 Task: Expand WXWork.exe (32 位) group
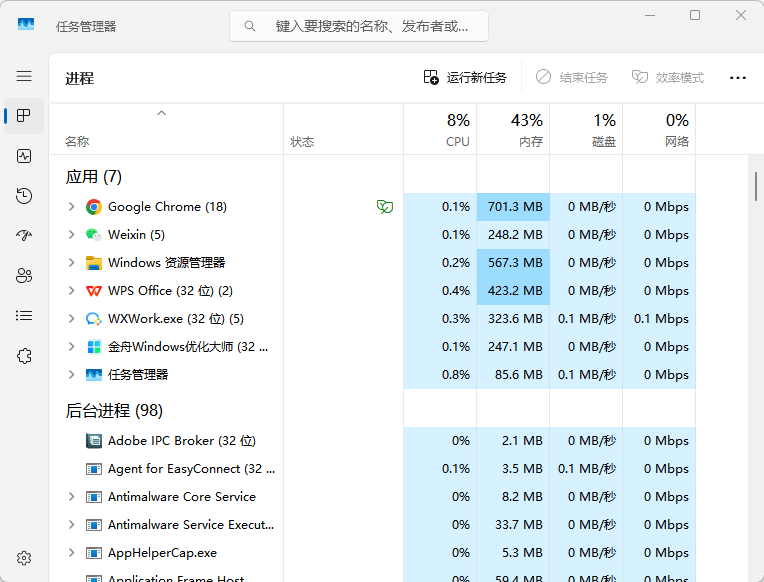pyautogui.click(x=72, y=319)
